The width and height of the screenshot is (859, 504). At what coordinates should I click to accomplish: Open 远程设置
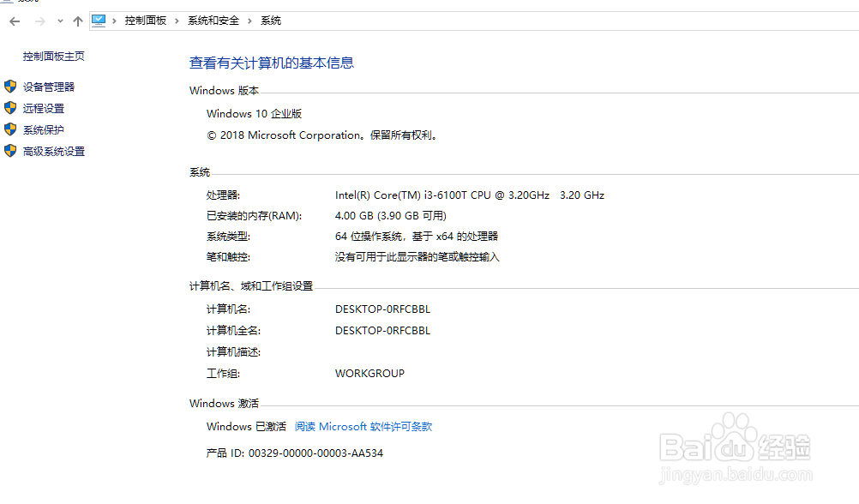pos(43,109)
